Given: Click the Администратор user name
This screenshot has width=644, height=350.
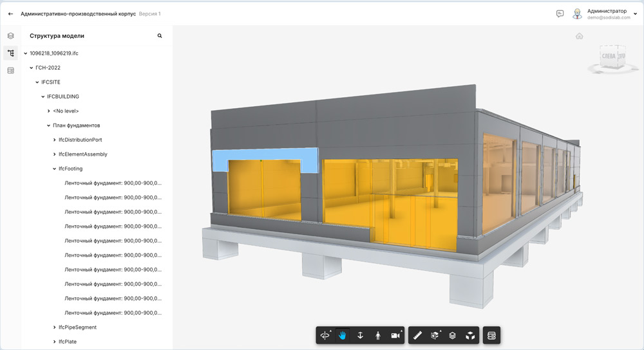Looking at the screenshot, I should click(x=607, y=11).
